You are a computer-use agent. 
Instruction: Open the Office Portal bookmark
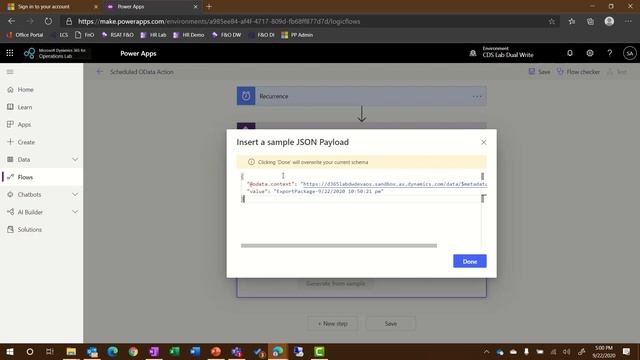[25, 35]
